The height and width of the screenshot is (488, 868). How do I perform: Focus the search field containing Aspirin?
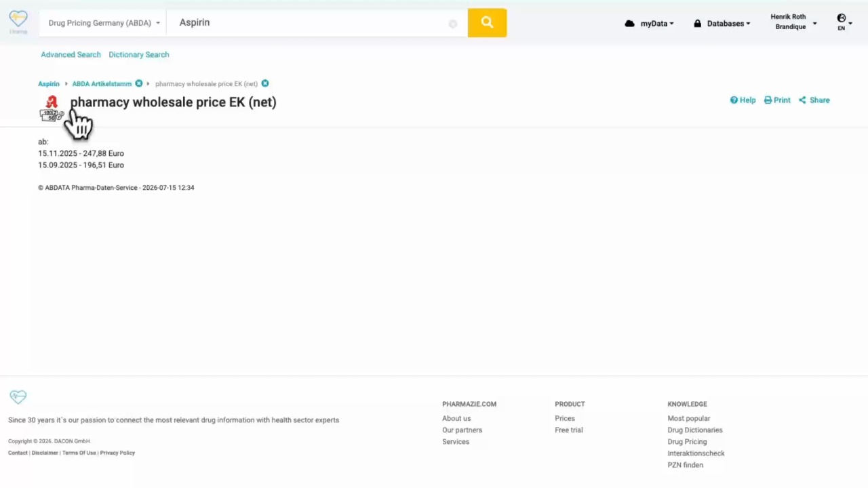pos(317,23)
